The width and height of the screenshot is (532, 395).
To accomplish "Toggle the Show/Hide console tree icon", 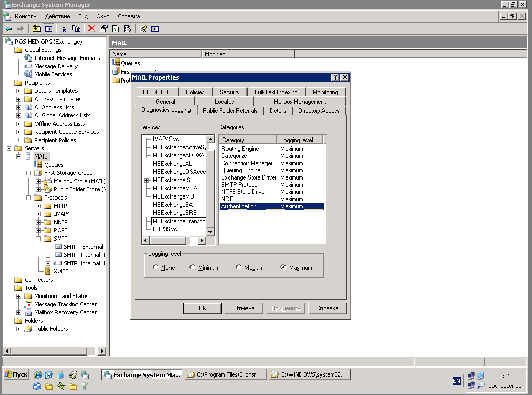I will coord(48,29).
